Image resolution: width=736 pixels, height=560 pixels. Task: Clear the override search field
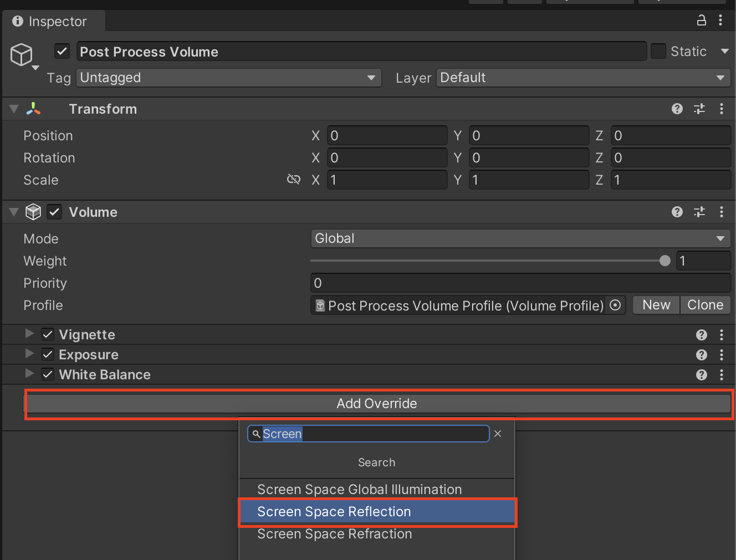pyautogui.click(x=498, y=434)
